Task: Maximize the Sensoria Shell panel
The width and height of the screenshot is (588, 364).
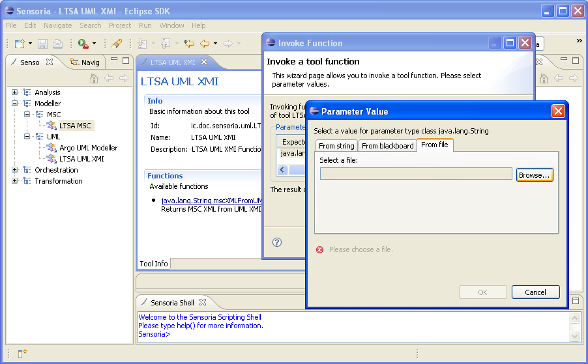Action: 576,301
